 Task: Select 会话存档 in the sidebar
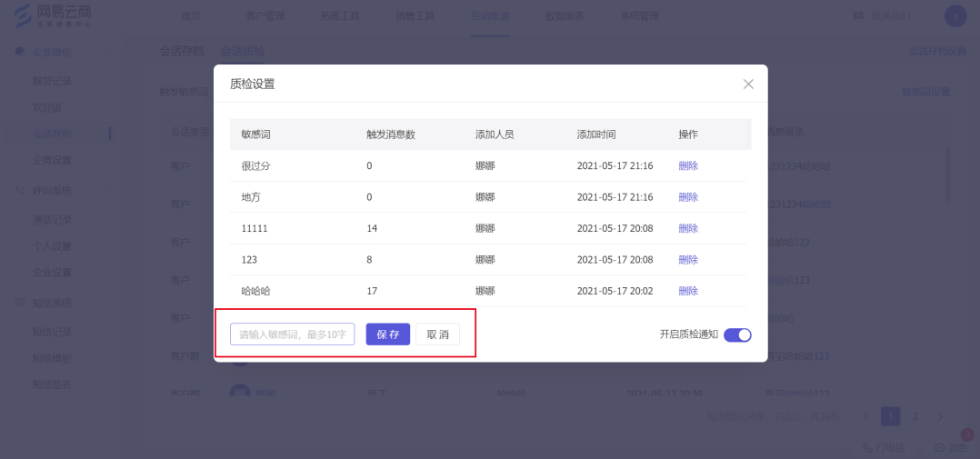point(52,134)
